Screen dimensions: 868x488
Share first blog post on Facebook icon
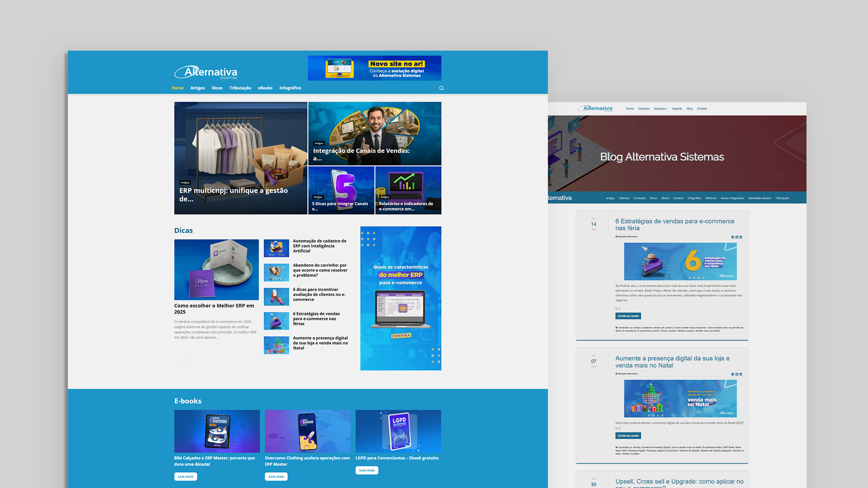coord(733,237)
